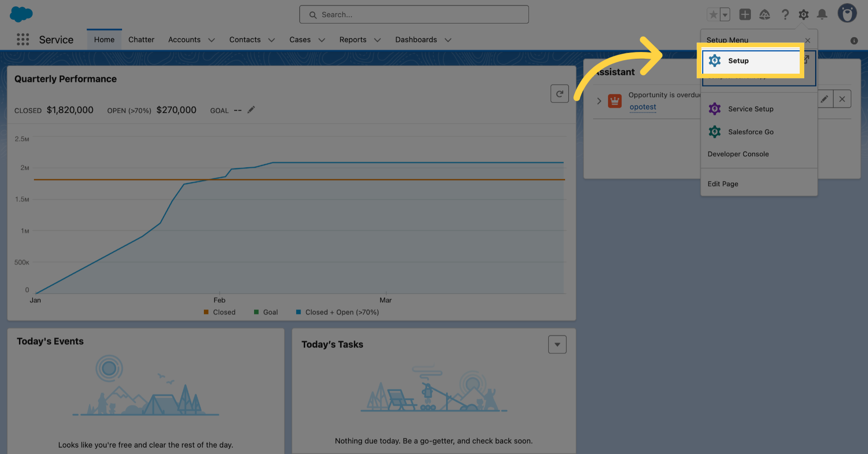The image size is (868, 454).
Task: Expand the Cases tab dropdown chevron
Action: tap(321, 40)
